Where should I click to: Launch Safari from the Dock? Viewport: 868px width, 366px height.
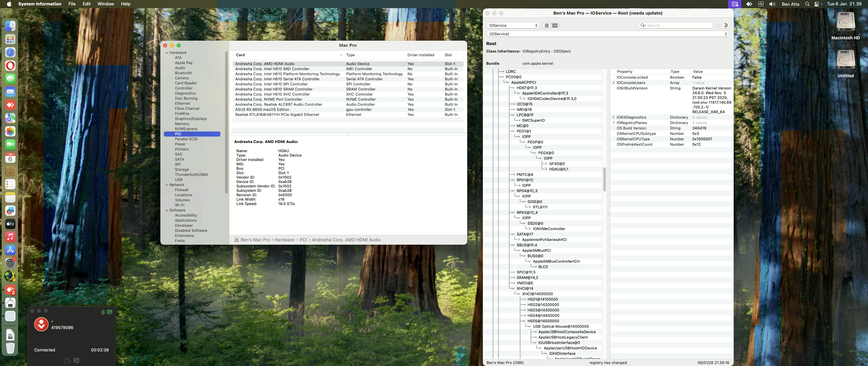click(x=10, y=53)
